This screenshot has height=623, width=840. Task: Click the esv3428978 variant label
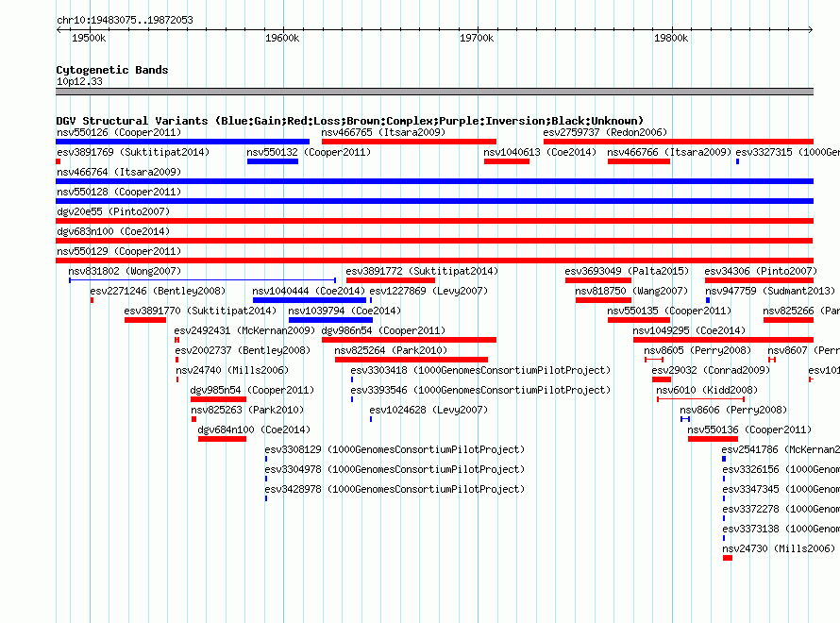[x=395, y=489]
